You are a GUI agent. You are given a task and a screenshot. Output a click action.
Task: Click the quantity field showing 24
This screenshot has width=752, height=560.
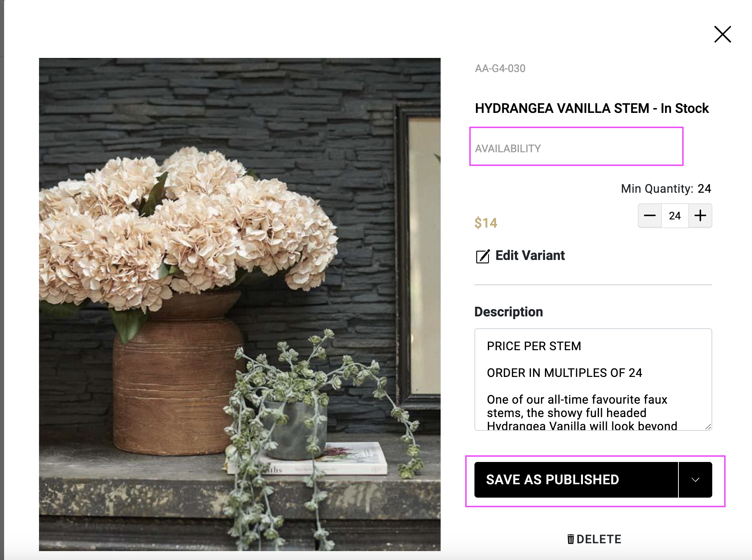click(675, 216)
